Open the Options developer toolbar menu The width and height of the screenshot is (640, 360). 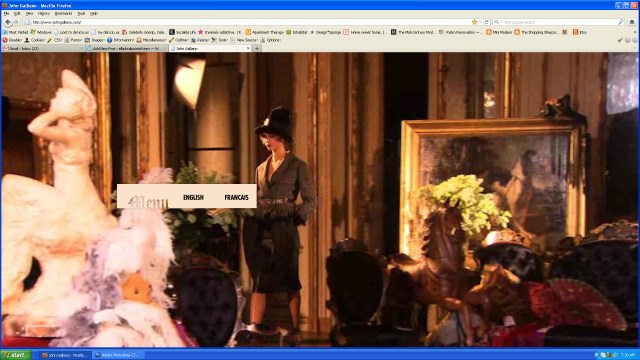[271, 40]
